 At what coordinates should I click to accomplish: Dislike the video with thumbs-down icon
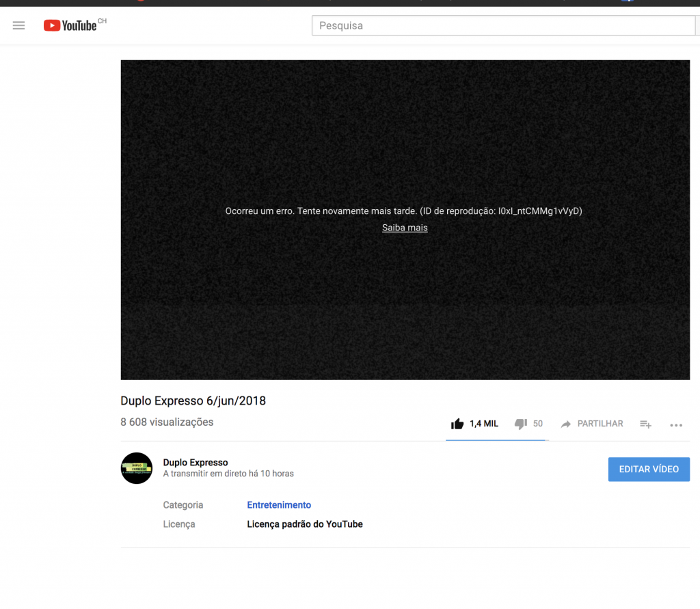[x=520, y=424]
